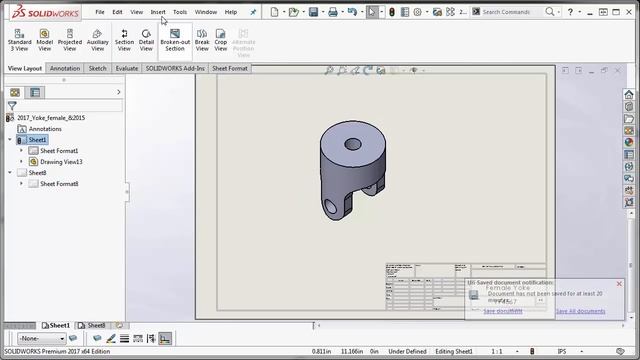Open the SOLIDWORKS Add-Ins tab
This screenshot has height=360, width=640.
click(175, 69)
